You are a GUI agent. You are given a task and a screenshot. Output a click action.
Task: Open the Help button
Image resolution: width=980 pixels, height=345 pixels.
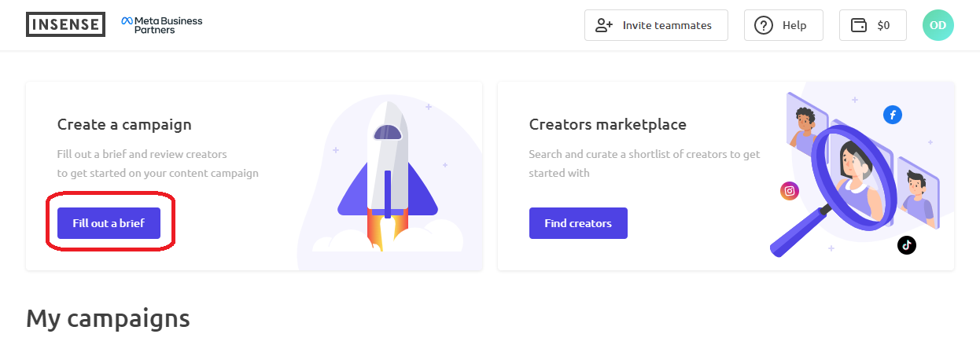pos(783,25)
